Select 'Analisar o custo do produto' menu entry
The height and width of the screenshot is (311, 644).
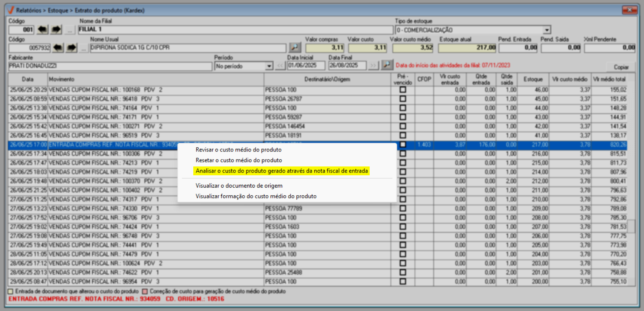pos(282,171)
